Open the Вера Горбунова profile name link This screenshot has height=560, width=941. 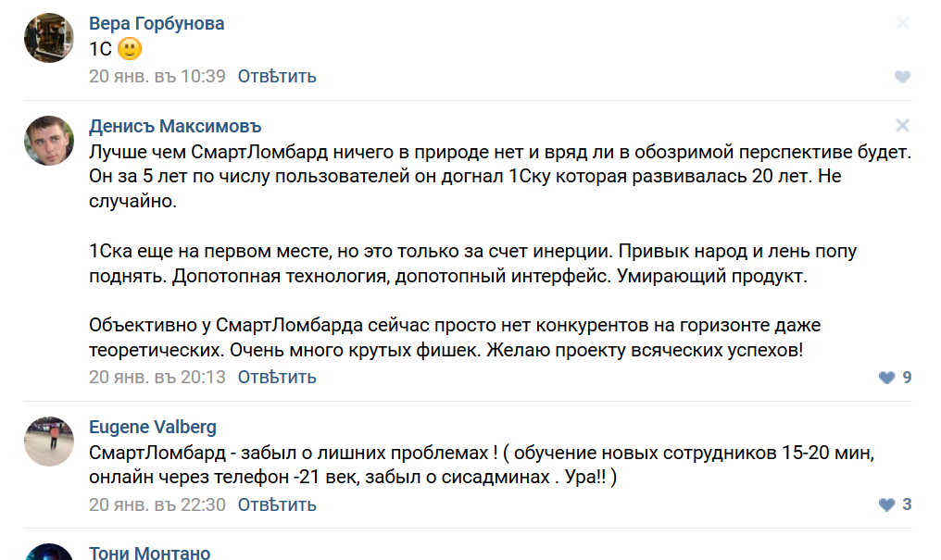(x=157, y=24)
